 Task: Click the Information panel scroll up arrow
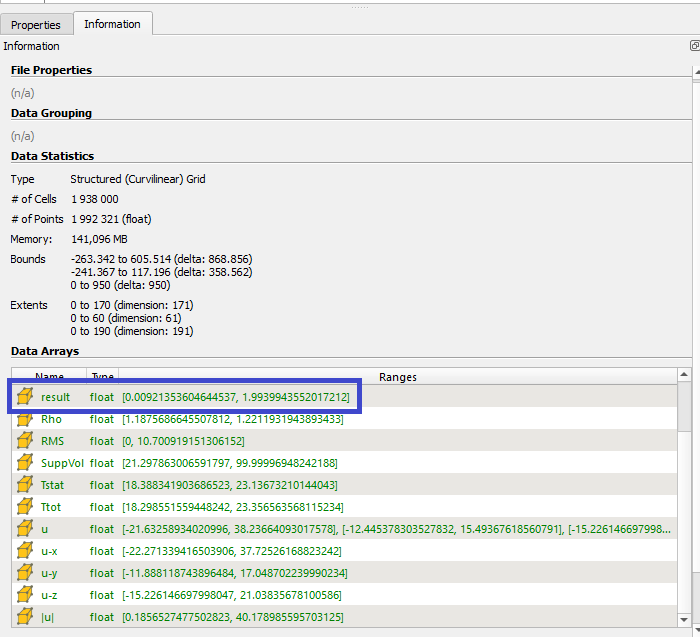pos(696,72)
